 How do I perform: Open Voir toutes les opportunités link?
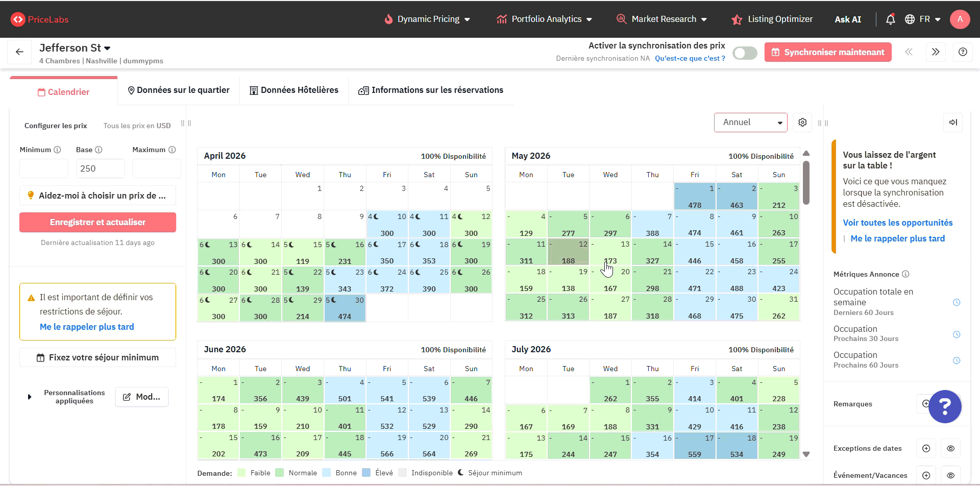point(897,223)
